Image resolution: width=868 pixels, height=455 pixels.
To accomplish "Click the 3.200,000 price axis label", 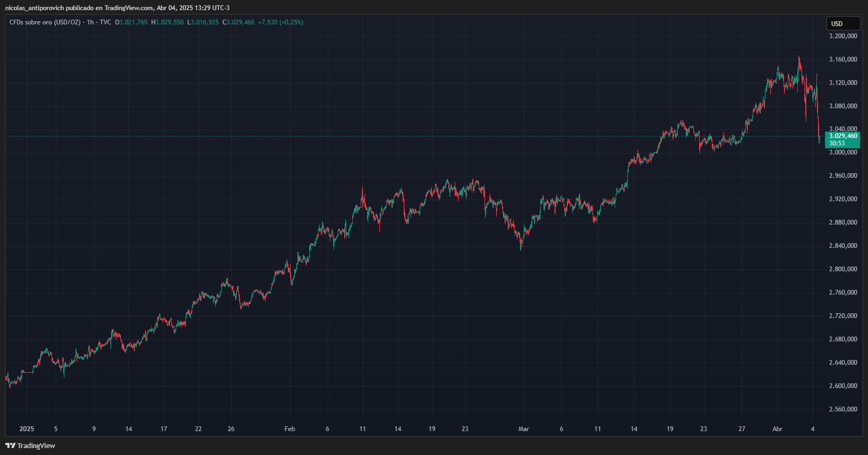I will 843,36.
